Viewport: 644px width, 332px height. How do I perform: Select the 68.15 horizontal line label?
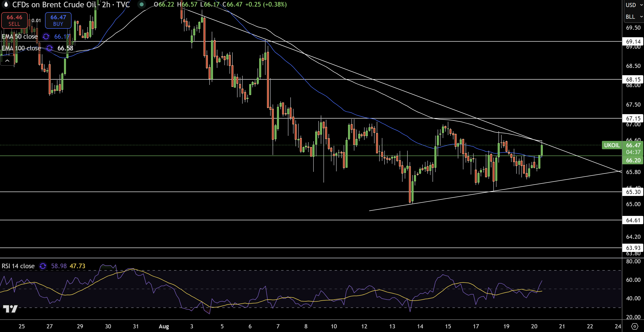click(x=633, y=80)
